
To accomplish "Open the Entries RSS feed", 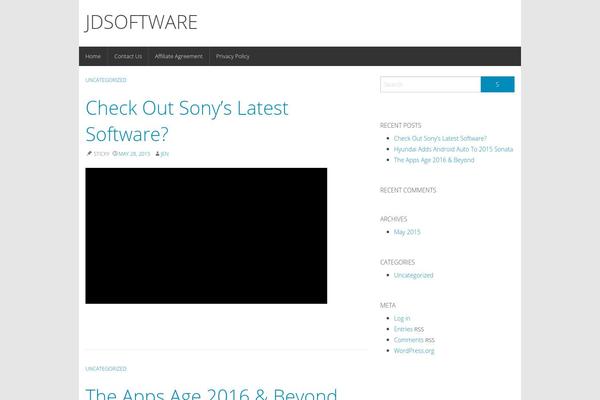I will (x=409, y=329).
